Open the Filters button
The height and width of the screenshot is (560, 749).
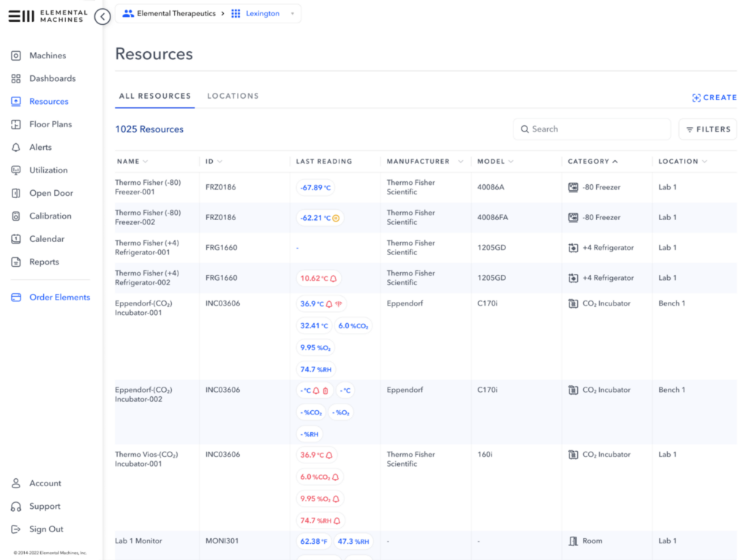(707, 129)
